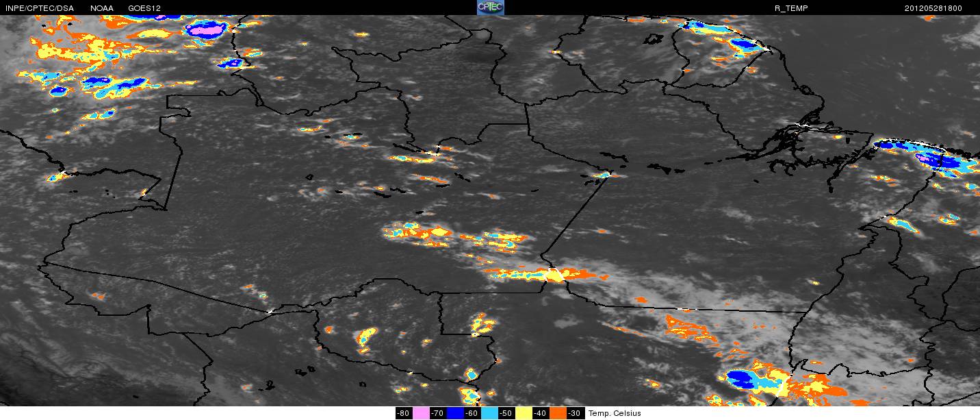Click the 'Temp. Celsius' legend caption
This screenshot has height=420, width=980.
(x=615, y=413)
